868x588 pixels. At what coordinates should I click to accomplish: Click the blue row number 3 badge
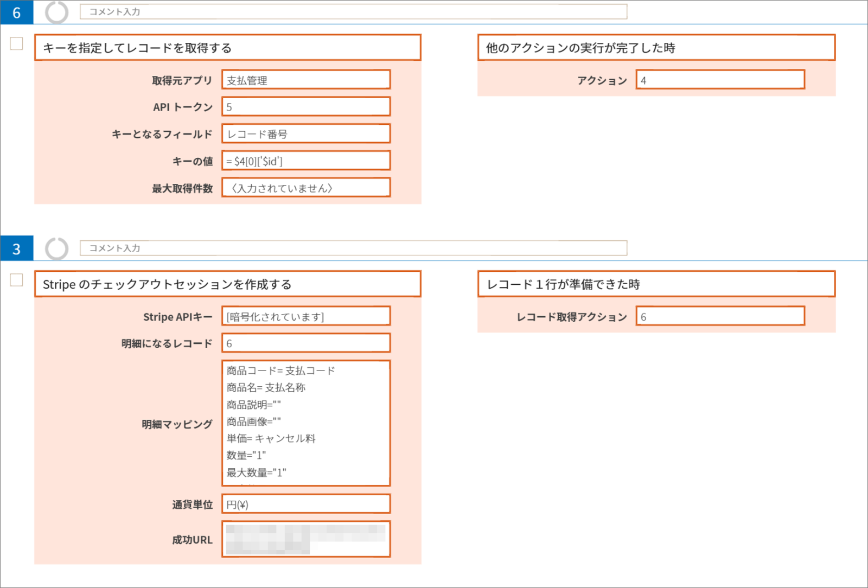tap(17, 248)
